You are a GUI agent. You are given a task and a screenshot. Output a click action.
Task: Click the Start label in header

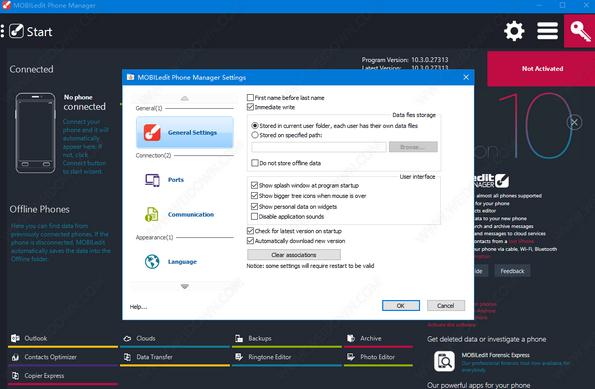(39, 31)
